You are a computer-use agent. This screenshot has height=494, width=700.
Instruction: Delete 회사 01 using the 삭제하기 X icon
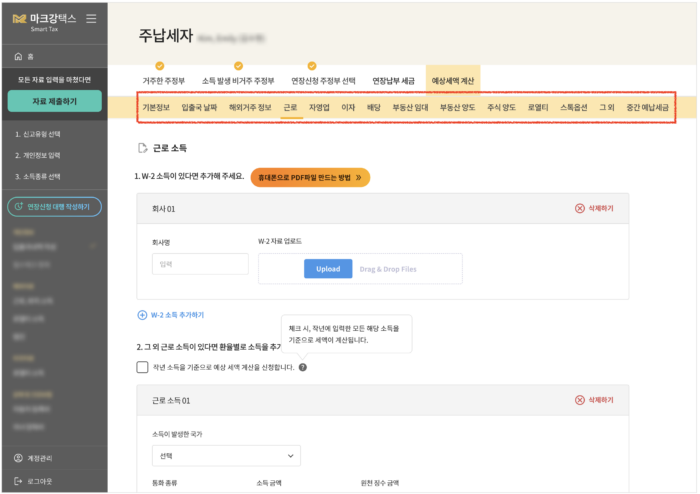[x=580, y=208]
